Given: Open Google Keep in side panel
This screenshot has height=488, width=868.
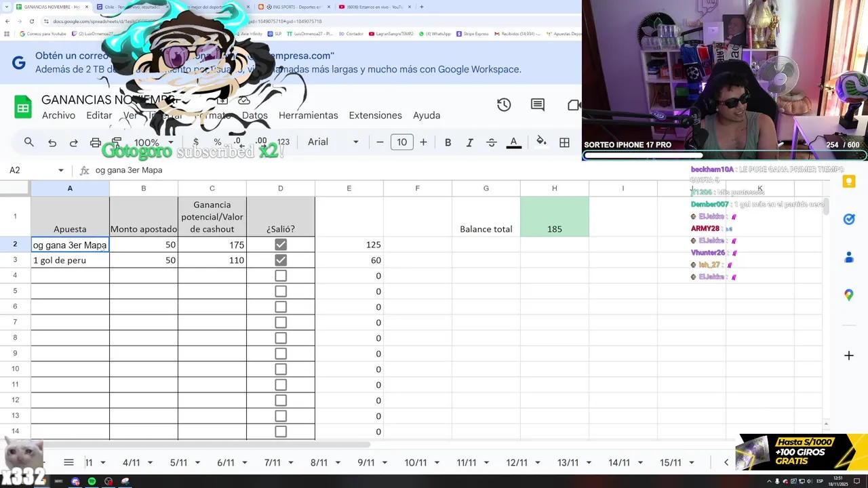Looking at the screenshot, I should (x=848, y=181).
